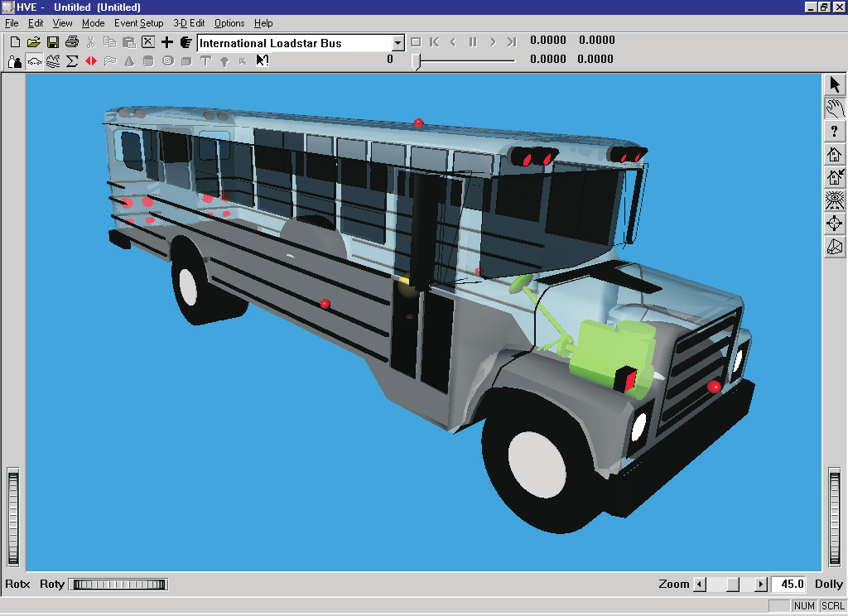This screenshot has height=616, width=848.
Task: Click the Zoom slider thumb
Action: 733,584
